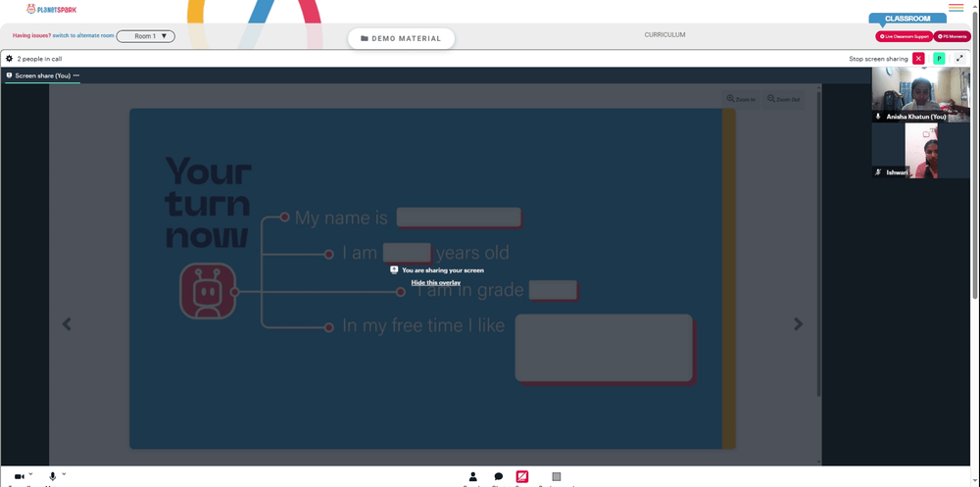The width and height of the screenshot is (980, 487).
Task: Click the camera icon in bottom bar
Action: pyautogui.click(x=20, y=476)
